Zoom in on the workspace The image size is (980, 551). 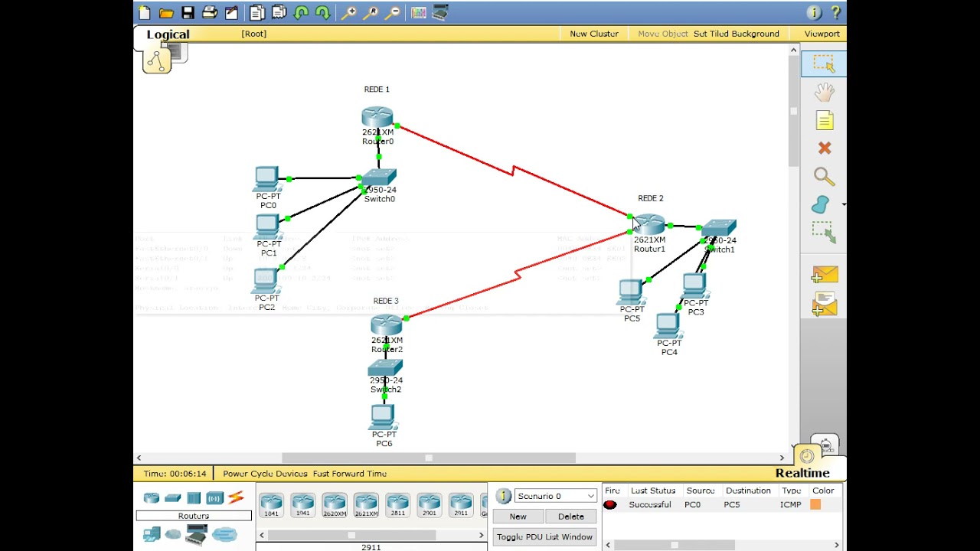coord(348,13)
